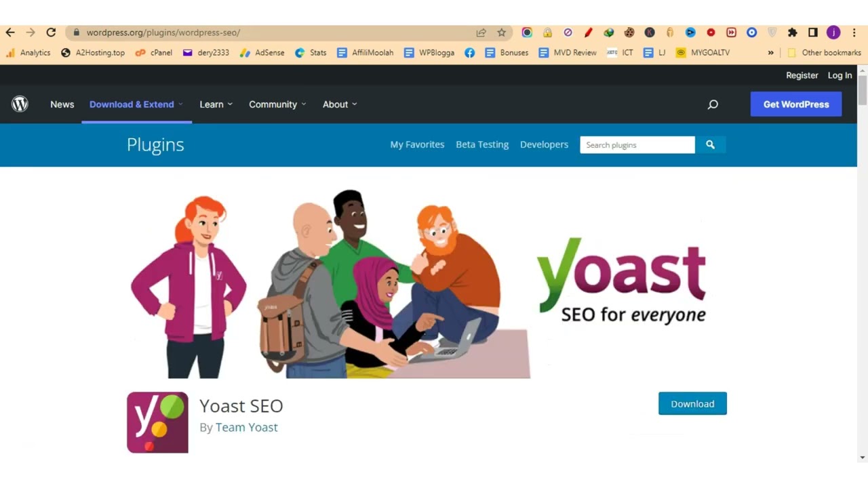Share this page via the share icon

[481, 33]
